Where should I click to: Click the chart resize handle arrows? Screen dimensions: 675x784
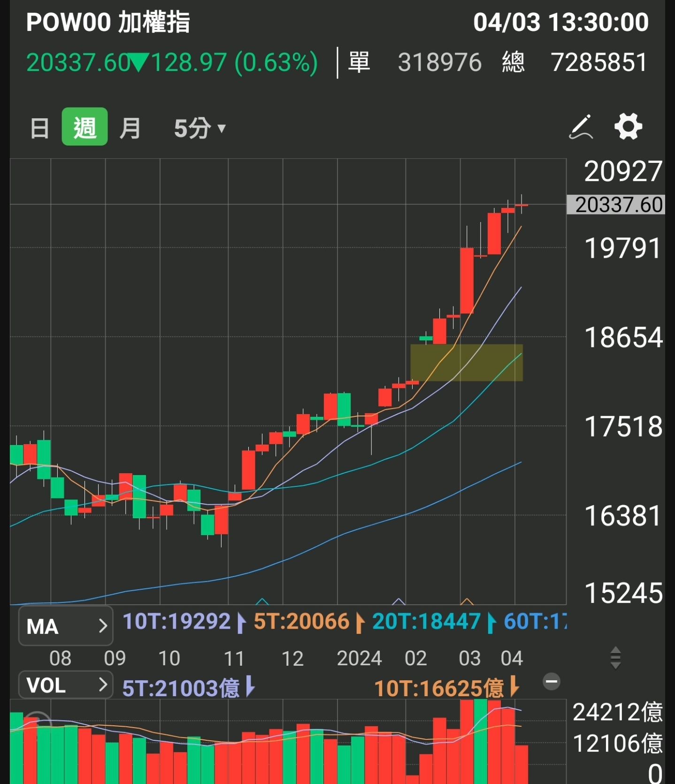(615, 658)
